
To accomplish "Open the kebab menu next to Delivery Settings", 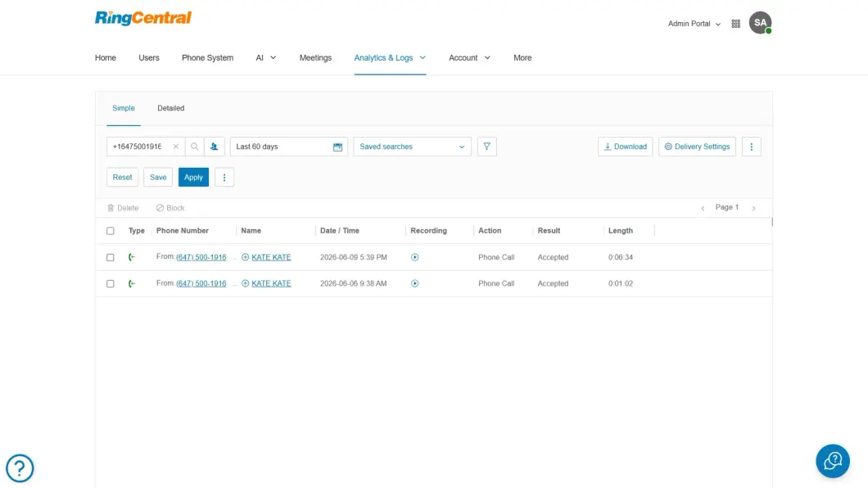I will (751, 147).
